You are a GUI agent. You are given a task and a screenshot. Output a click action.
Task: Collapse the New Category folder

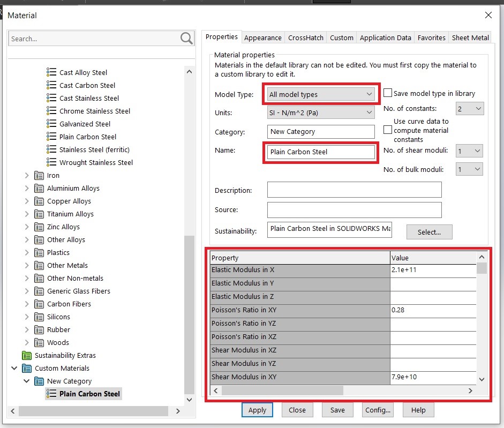pos(27,381)
